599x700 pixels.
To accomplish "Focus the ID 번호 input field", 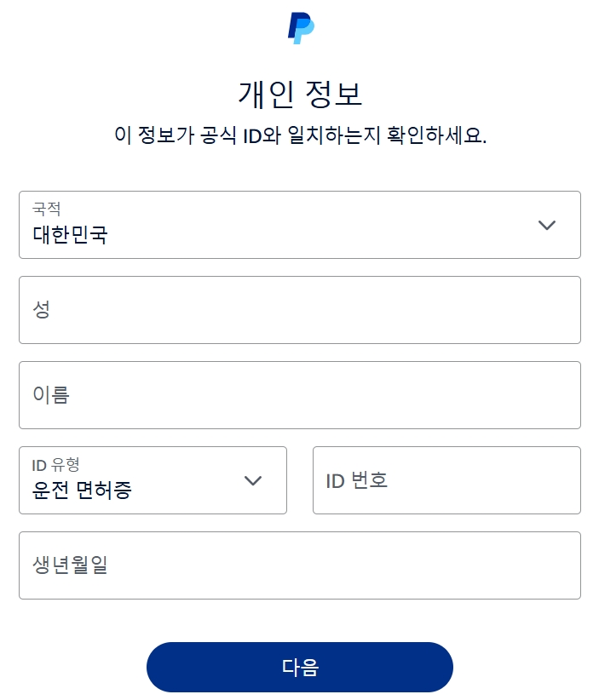I will coord(446,480).
